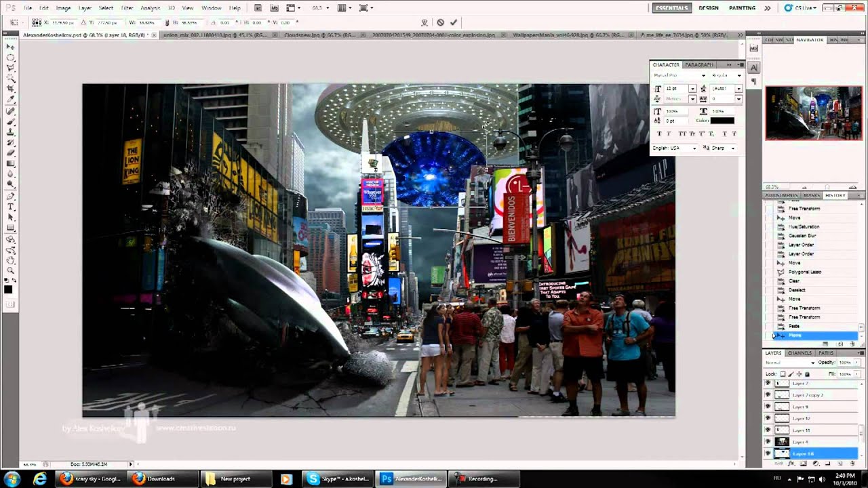
Task: Add layer mask icon in Layers panel
Action: [x=803, y=464]
